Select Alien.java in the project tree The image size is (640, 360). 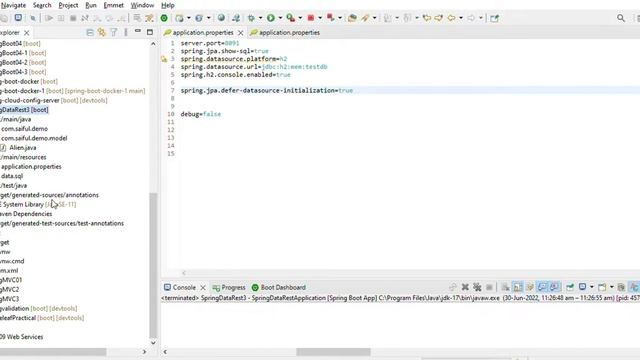point(22,148)
